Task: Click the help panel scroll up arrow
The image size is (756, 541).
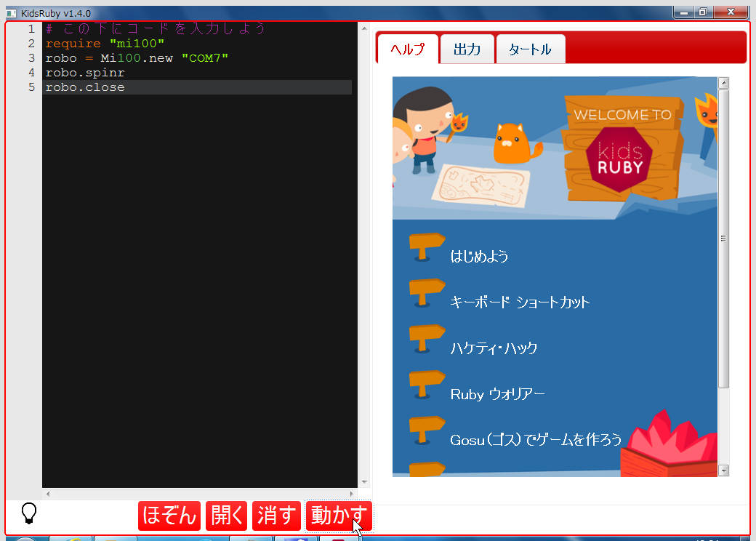Action: pos(723,83)
